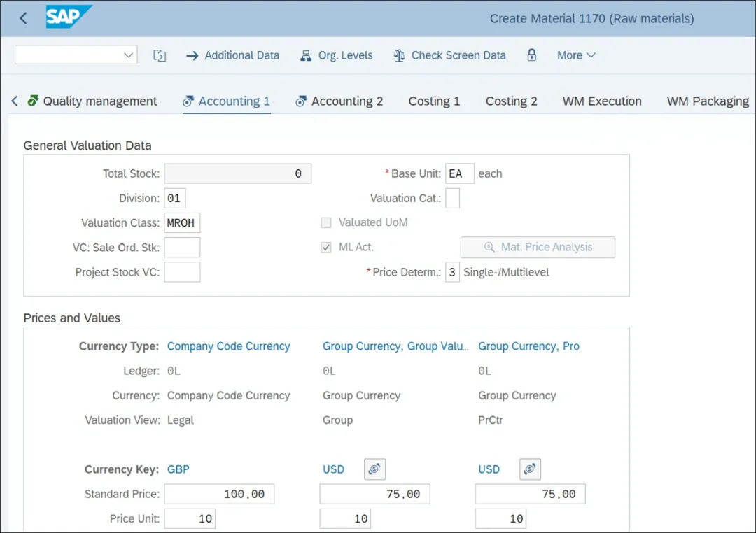Toggle the Valuated UoM checkbox
This screenshot has width=756, height=533.
click(x=326, y=222)
